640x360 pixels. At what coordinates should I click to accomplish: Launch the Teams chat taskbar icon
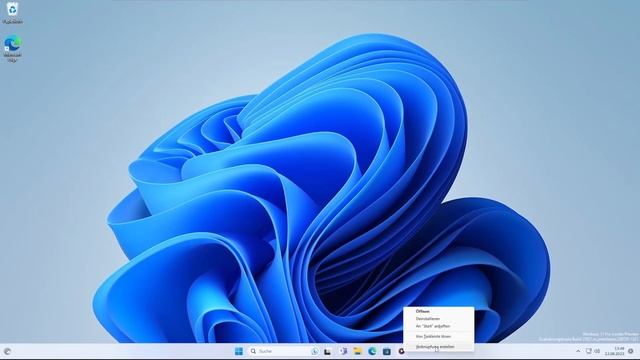click(343, 351)
